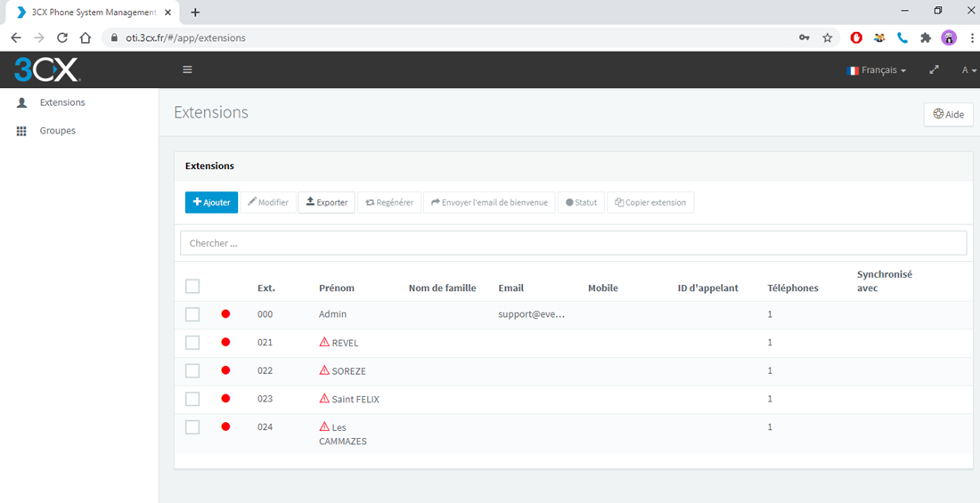Open the Groupes section in sidebar

(x=57, y=131)
